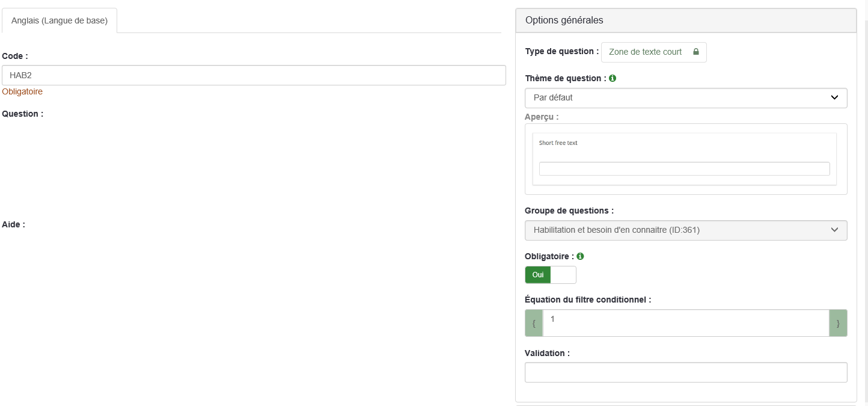Click the lock icon in question type button
Screen dimensions: 868x406
coord(696,52)
